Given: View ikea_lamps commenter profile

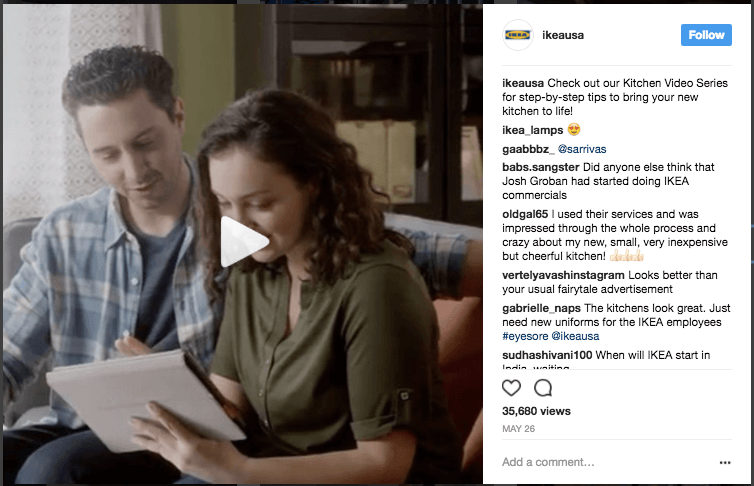Looking at the screenshot, I should [x=532, y=130].
